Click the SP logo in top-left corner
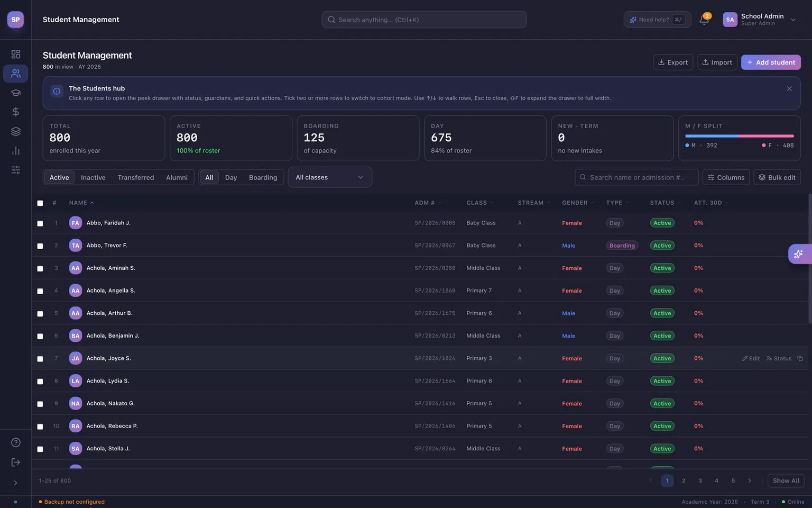 tap(15, 20)
